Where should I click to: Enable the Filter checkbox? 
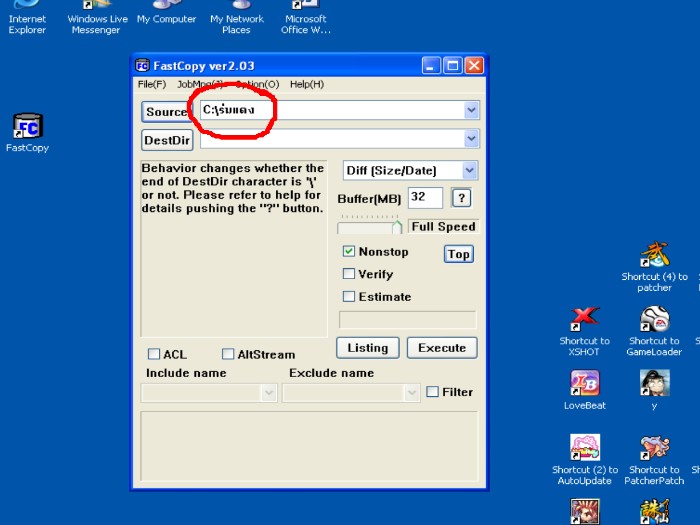[x=432, y=392]
